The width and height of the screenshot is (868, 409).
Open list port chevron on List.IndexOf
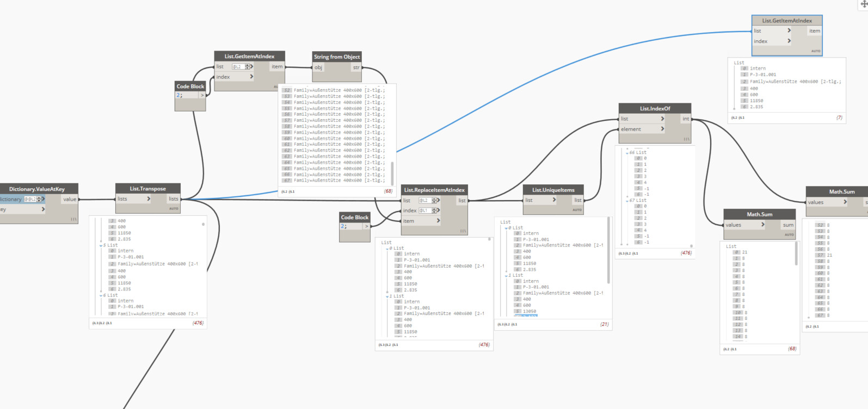click(x=662, y=119)
